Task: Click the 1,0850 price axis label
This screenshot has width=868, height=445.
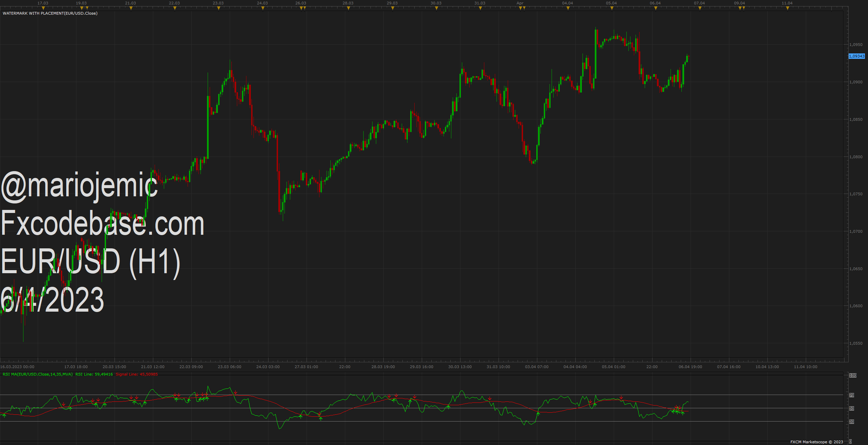Action: pyautogui.click(x=856, y=119)
